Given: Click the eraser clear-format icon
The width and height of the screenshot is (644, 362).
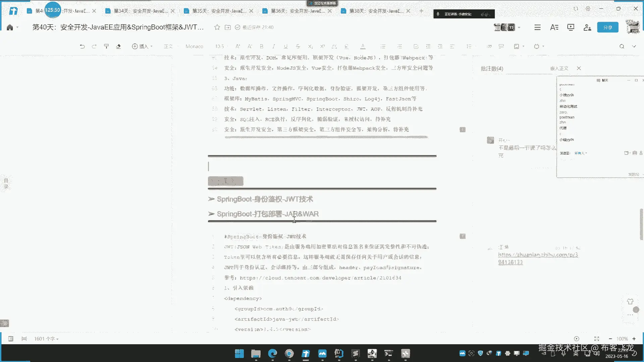Looking at the screenshot, I should (x=118, y=46).
